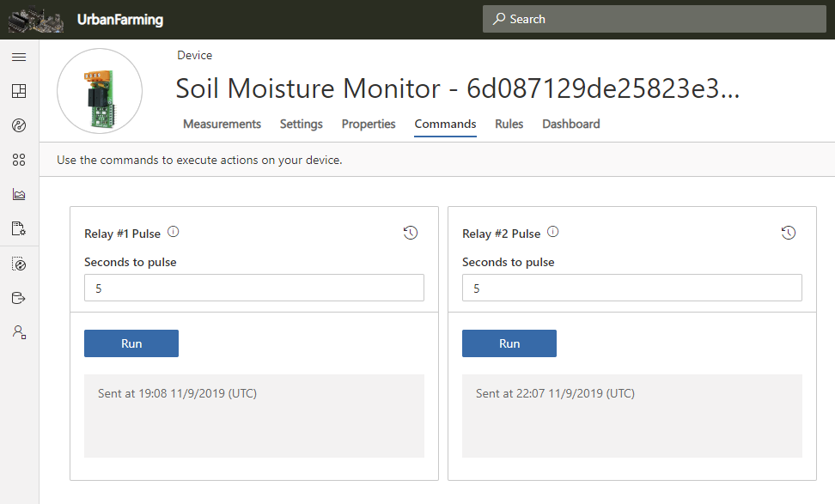Switch to the Measurements tab
This screenshot has width=835, height=504.
[222, 124]
